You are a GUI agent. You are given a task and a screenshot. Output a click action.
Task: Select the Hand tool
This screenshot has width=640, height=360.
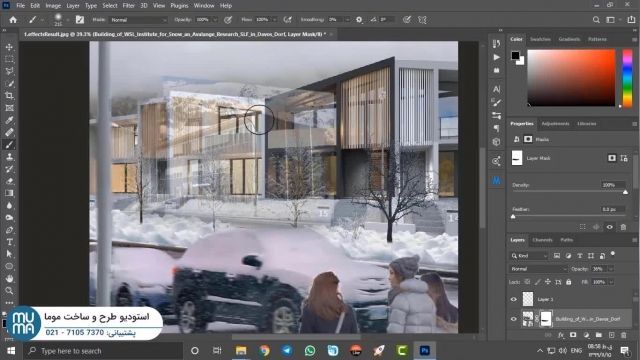pos(9,278)
